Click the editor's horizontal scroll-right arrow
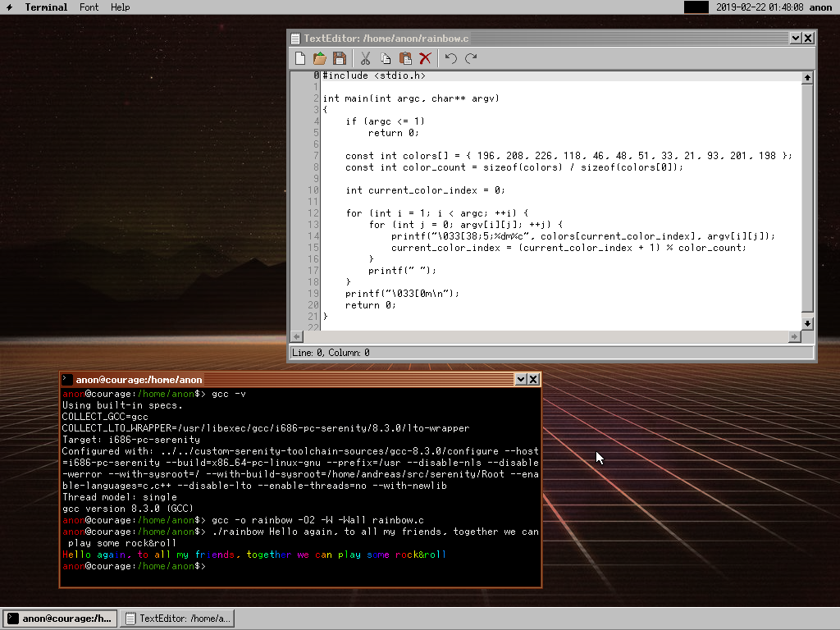Viewport: 840px width, 630px height. (794, 336)
